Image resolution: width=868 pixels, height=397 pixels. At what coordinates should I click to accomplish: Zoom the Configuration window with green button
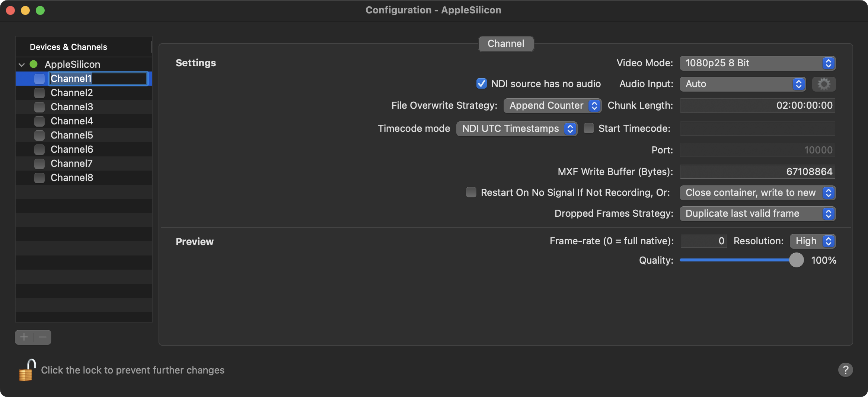click(40, 10)
